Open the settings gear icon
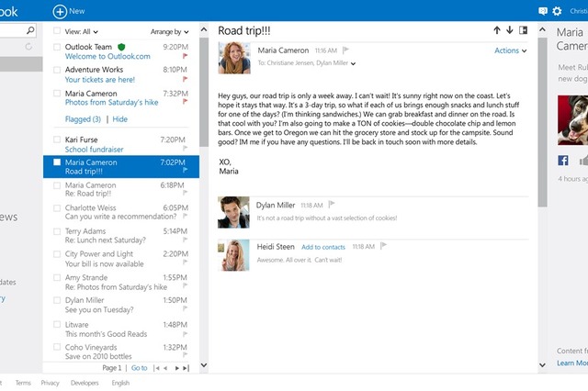The image size is (588, 391). pos(557,11)
